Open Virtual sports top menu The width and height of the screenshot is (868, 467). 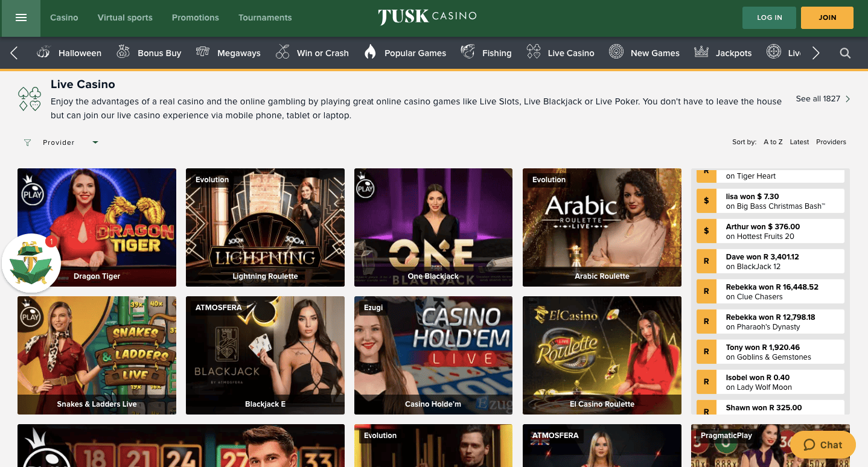(x=125, y=17)
